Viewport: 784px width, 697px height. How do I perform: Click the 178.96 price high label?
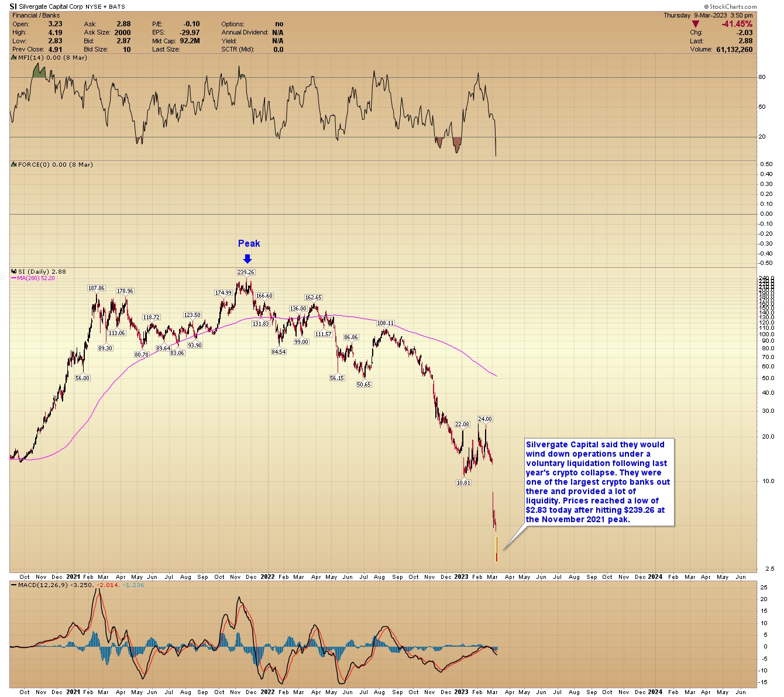[x=125, y=291]
